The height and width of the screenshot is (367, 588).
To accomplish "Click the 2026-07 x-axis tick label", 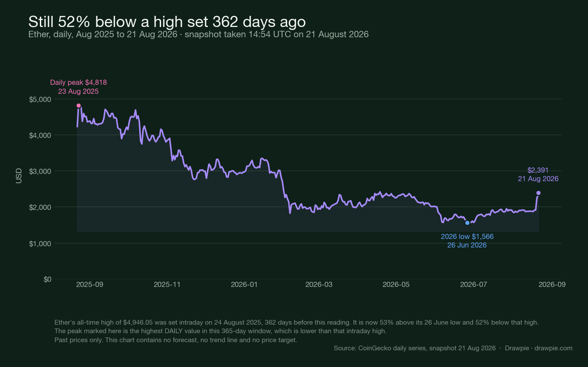I will coord(473,284).
